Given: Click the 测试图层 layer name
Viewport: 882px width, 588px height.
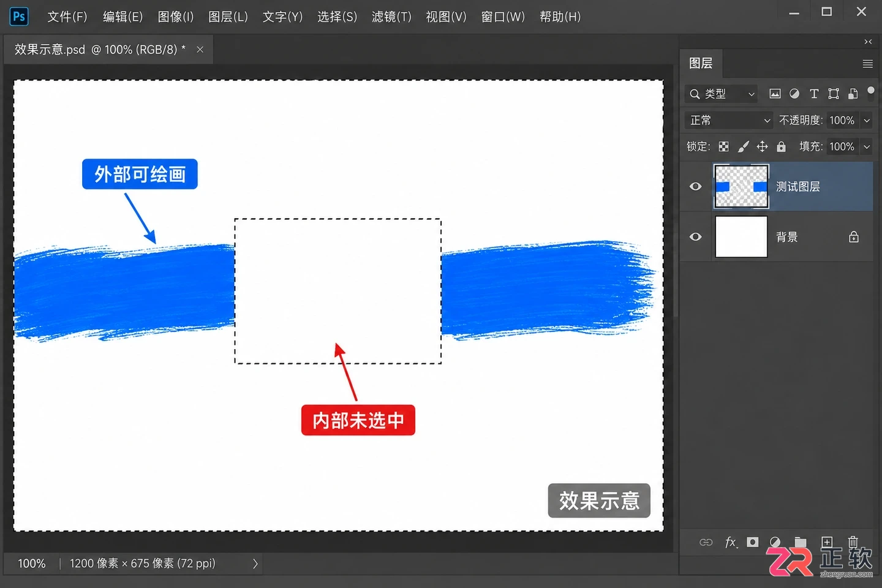Looking at the screenshot, I should click(x=797, y=186).
